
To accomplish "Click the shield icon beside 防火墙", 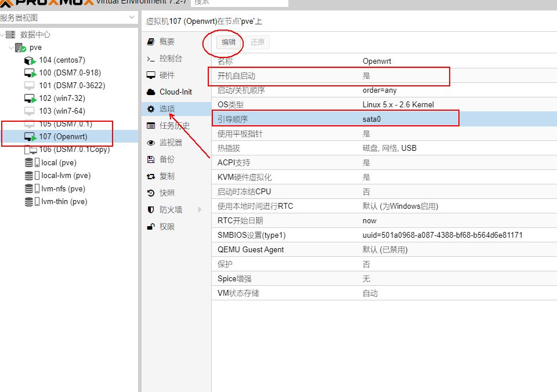I will click(x=151, y=210).
